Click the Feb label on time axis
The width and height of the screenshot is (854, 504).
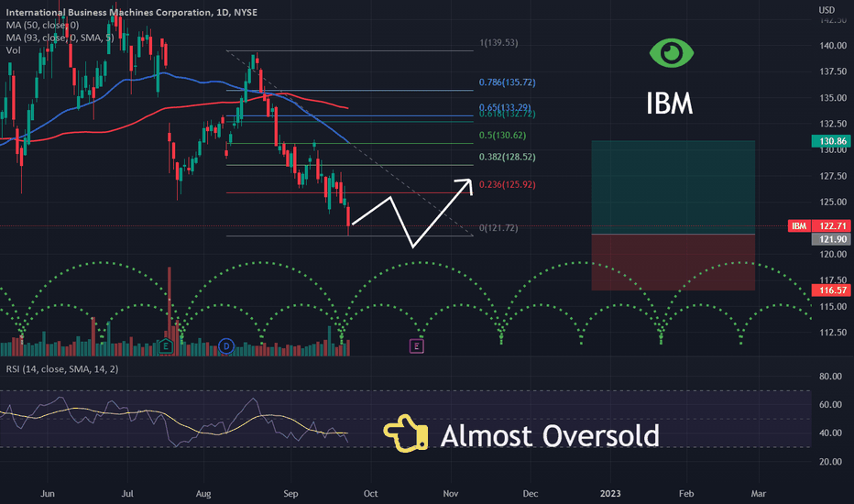click(x=686, y=493)
